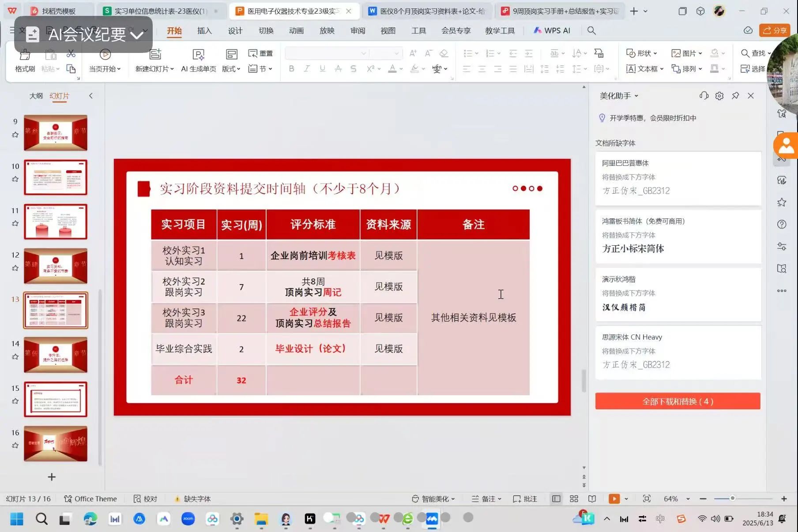Click the fit slide to window icon
Image resolution: width=798 pixels, height=532 pixels.
pyautogui.click(x=647, y=498)
